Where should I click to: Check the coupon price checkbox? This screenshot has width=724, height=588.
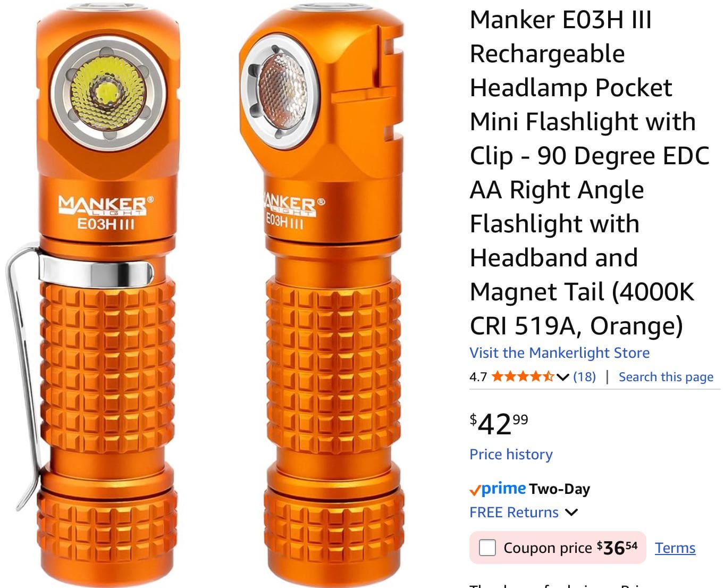point(487,548)
